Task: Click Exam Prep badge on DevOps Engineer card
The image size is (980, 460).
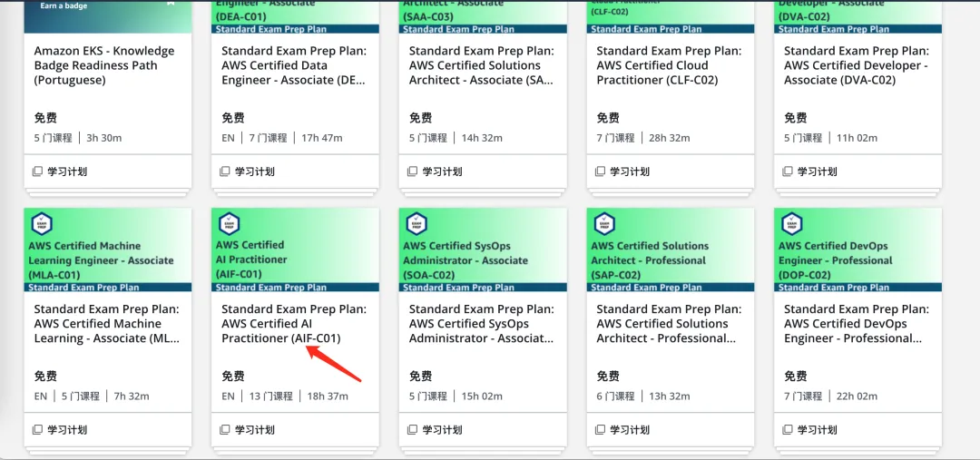Action: (x=792, y=223)
